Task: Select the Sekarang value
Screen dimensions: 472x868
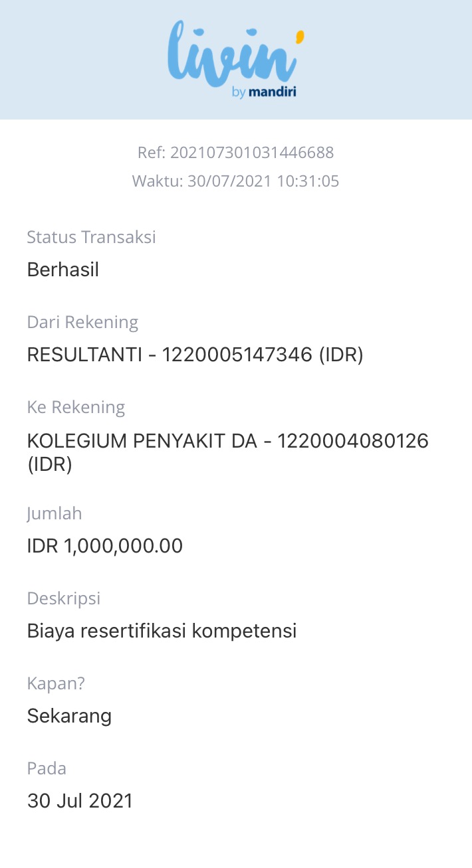Action: [69, 716]
